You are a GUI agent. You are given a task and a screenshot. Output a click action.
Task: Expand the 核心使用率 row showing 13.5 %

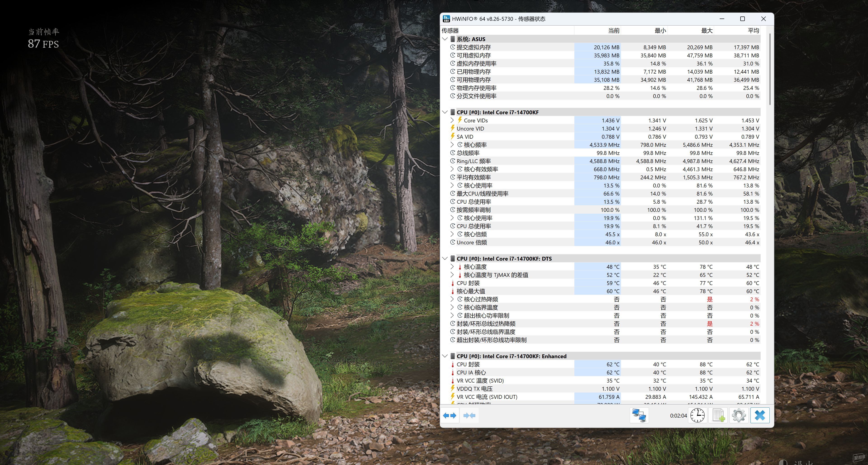[x=452, y=186]
